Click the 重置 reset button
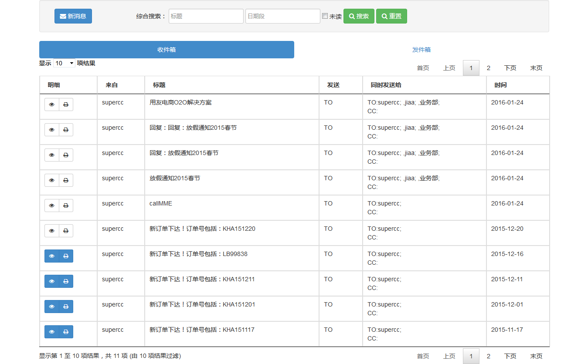 coord(391,16)
